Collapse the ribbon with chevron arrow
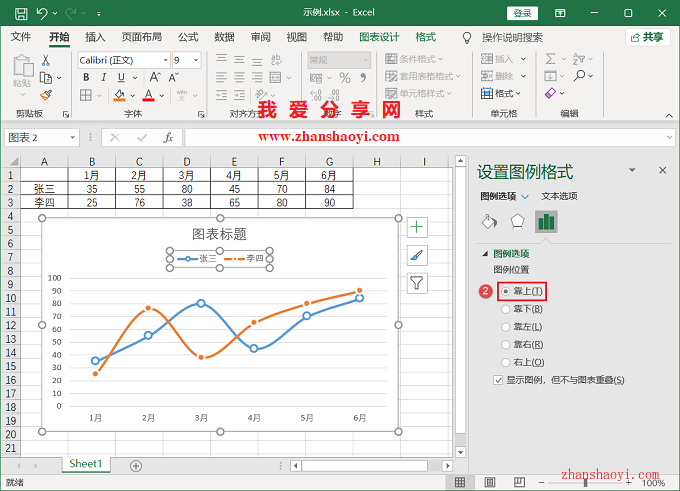 (669, 115)
